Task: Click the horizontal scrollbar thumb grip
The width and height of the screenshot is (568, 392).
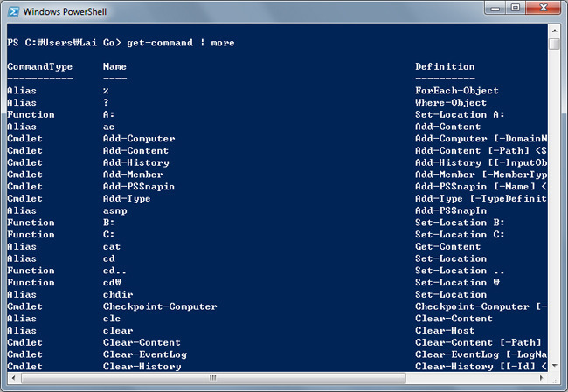Action: [213, 378]
